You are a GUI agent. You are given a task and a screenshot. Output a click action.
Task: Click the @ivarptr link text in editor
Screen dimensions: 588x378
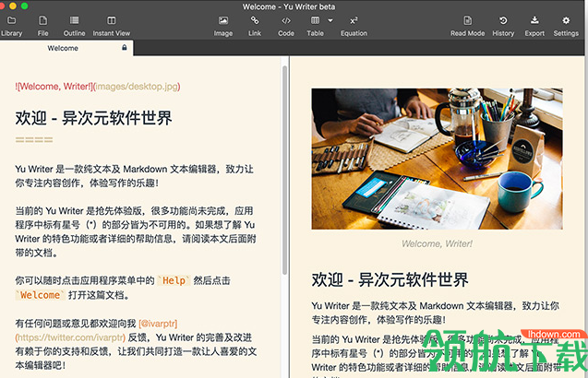click(x=158, y=324)
